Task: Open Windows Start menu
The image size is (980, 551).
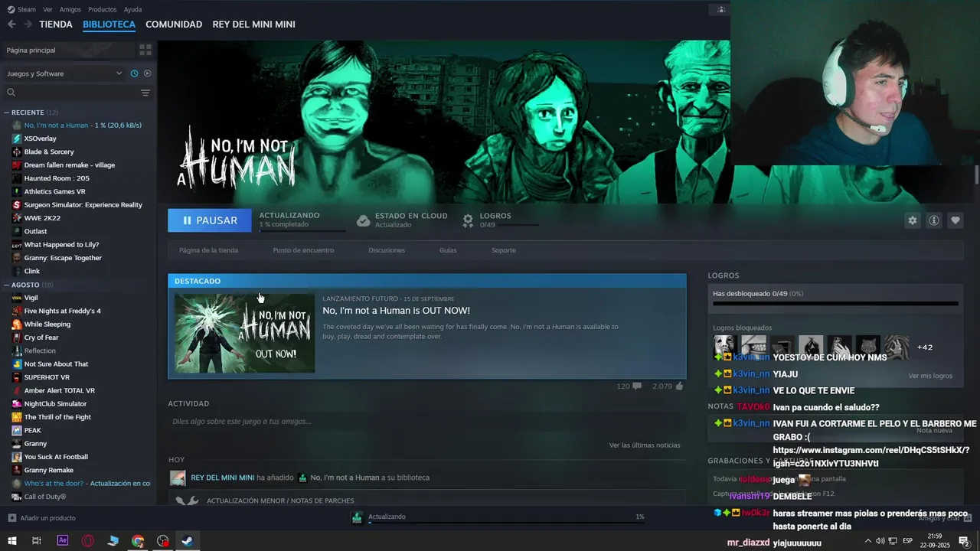Action: tap(12, 541)
